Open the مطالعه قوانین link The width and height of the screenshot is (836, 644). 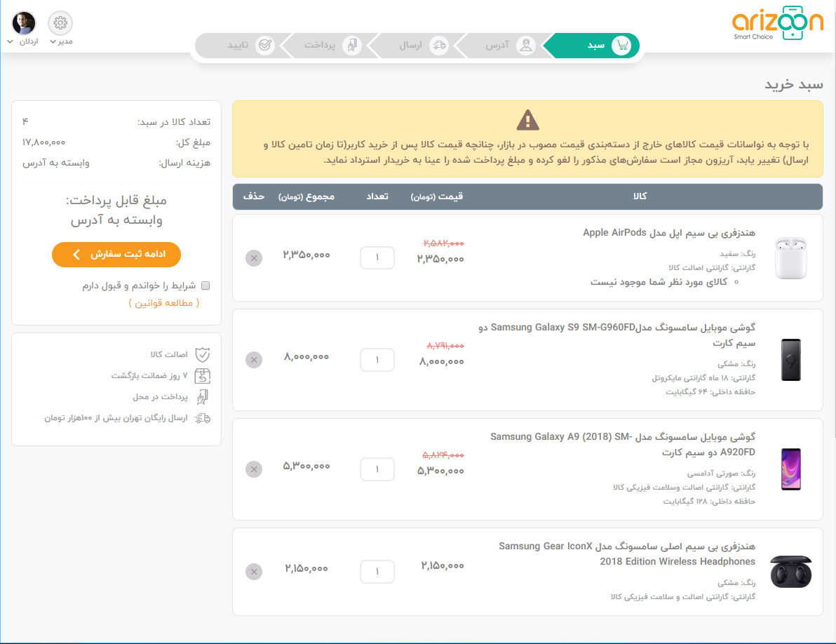(163, 303)
